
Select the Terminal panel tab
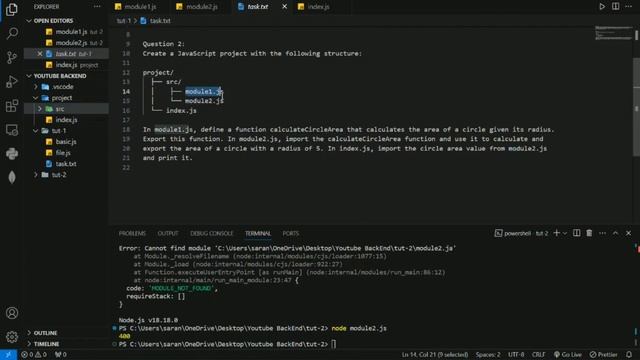tap(258, 233)
